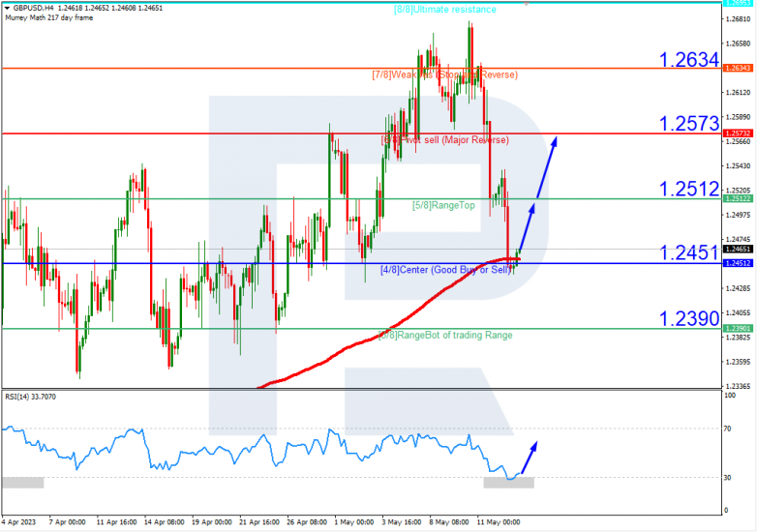Click the '3 May 16:00' time axis label
The width and height of the screenshot is (757, 532).
tap(402, 522)
